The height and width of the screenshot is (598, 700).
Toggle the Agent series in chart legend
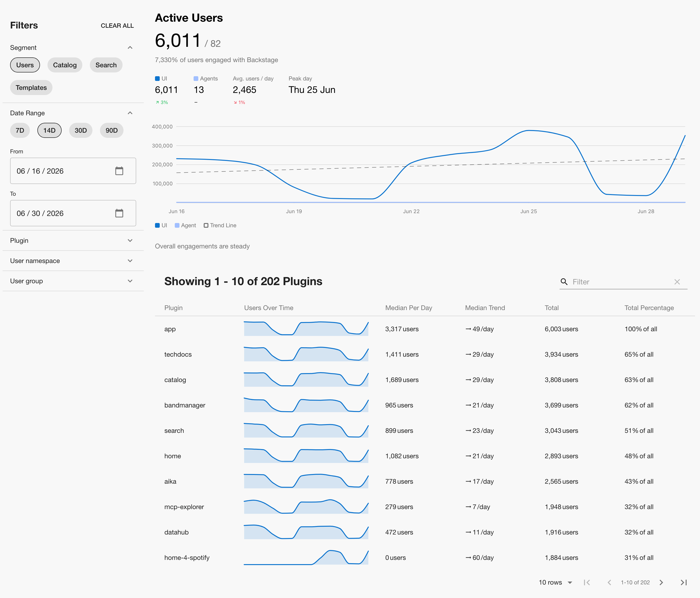coord(185,225)
